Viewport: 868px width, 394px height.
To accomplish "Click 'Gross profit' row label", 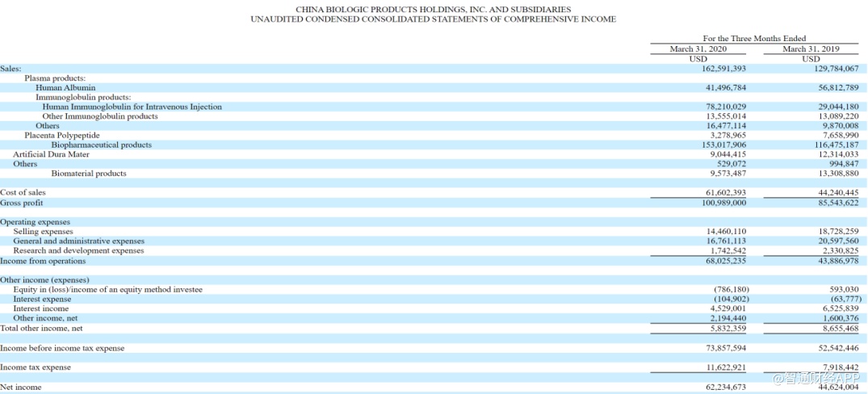I will pos(22,203).
